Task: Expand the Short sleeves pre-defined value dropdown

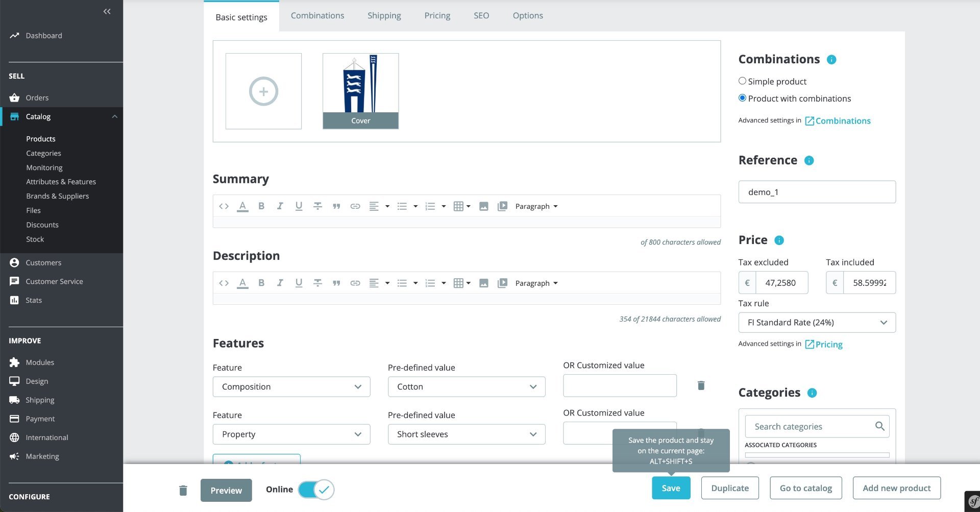Action: 467,434
